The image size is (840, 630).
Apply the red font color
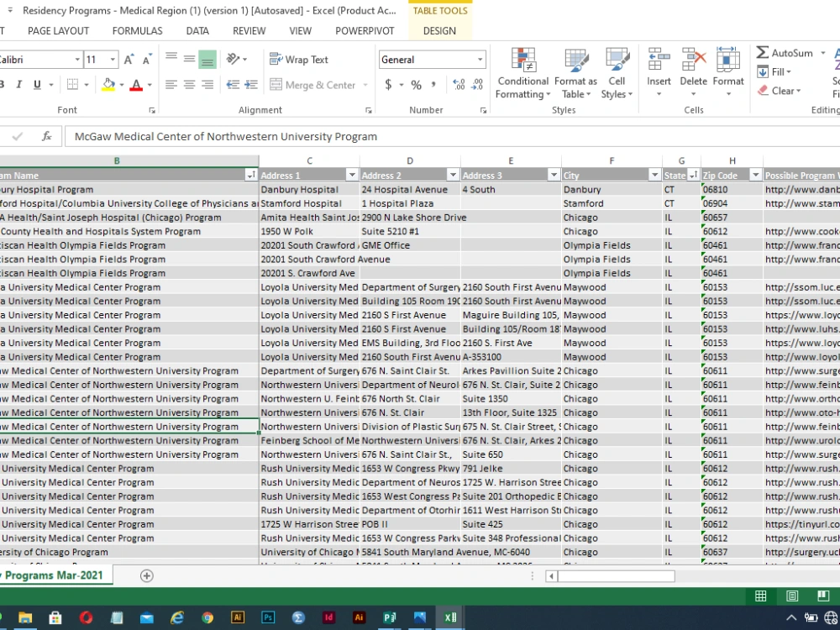(136, 85)
